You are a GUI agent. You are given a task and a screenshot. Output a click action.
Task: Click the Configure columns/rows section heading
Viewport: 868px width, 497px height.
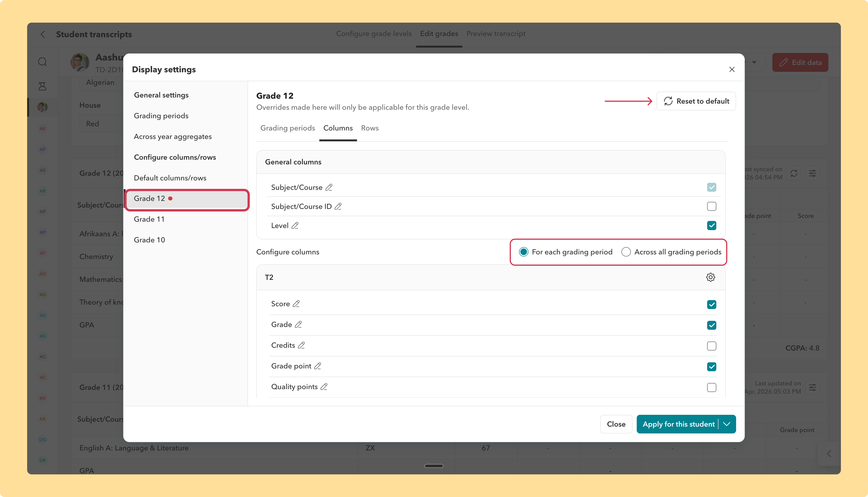(175, 157)
